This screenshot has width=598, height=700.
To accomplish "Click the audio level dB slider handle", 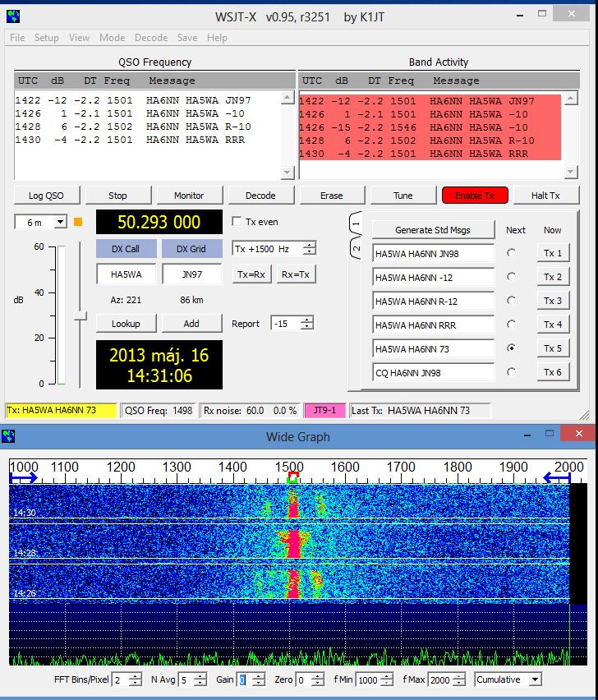I will (80, 315).
